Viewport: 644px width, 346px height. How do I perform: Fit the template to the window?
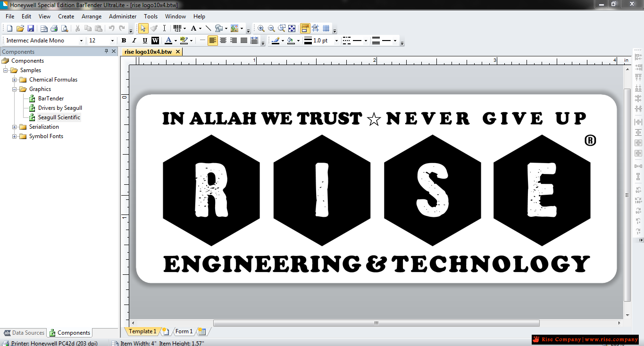(x=292, y=29)
